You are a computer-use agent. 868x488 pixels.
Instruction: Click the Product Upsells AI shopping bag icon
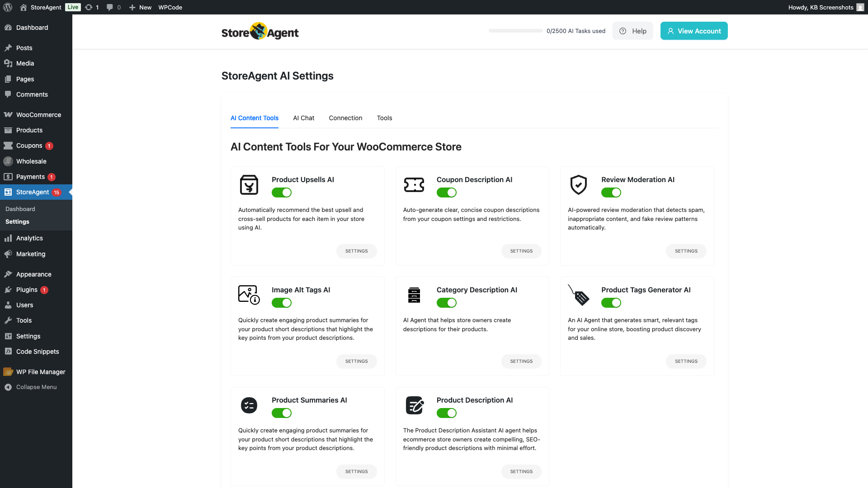click(249, 185)
